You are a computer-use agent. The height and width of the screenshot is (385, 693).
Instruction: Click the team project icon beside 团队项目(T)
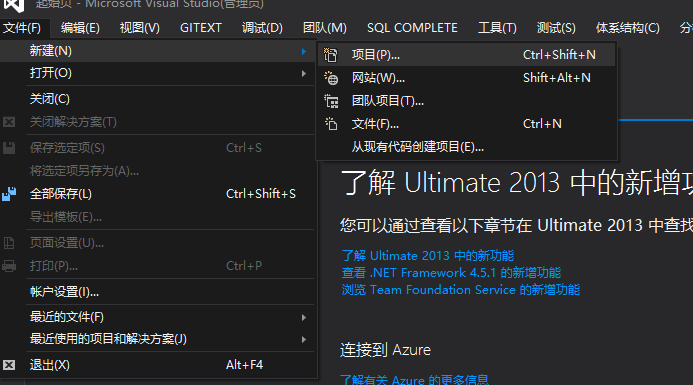(x=331, y=101)
